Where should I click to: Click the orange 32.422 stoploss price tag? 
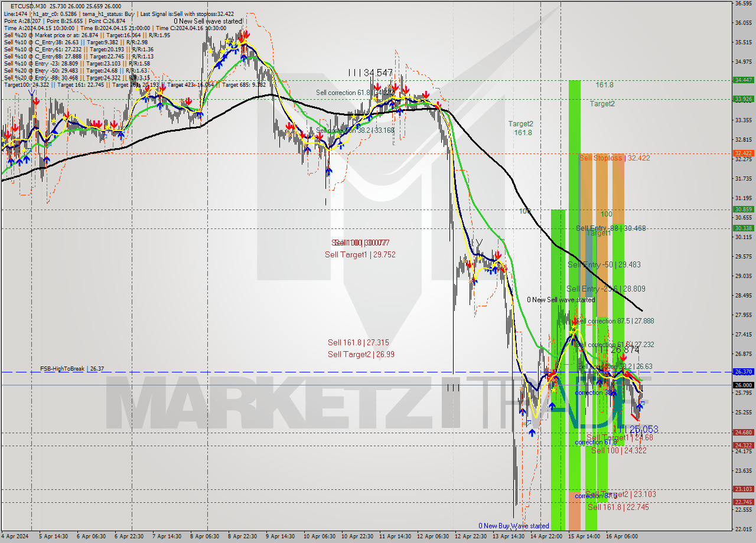pyautogui.click(x=743, y=153)
